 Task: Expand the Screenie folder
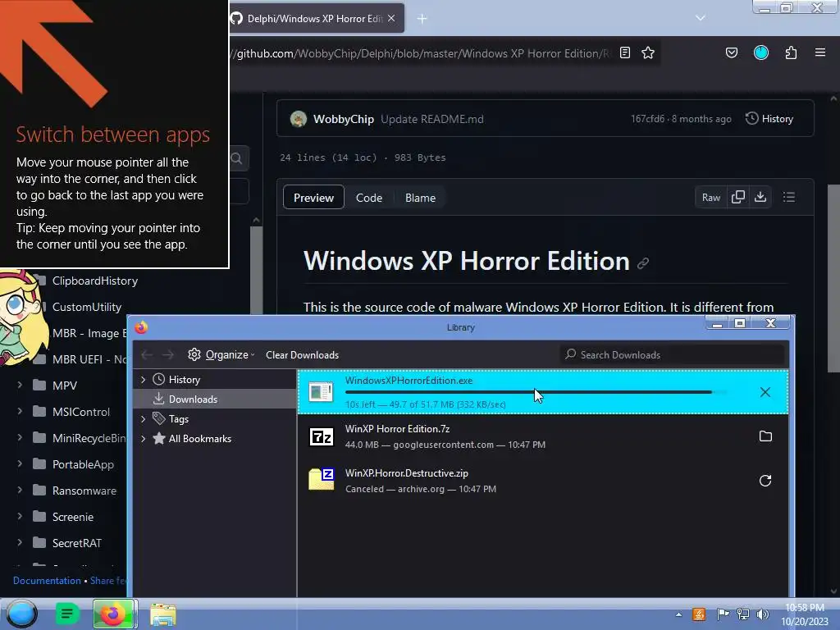pos(20,517)
